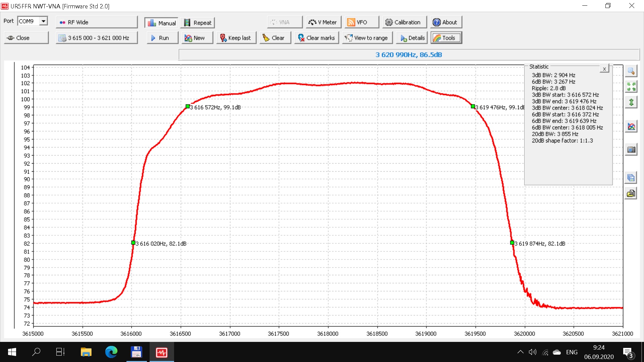The width and height of the screenshot is (644, 362).
Task: Open the 3 615 000 - 3 621 000 Hz range selector
Action: [x=97, y=38]
